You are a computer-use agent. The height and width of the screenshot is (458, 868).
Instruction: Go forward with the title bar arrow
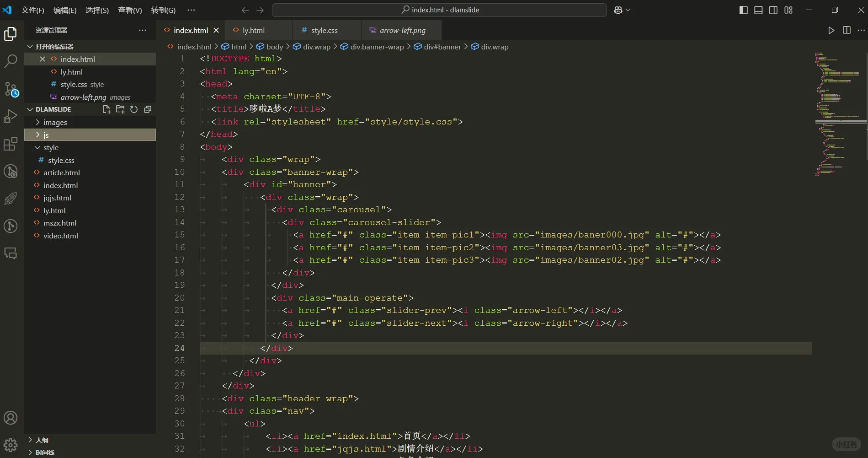point(260,10)
